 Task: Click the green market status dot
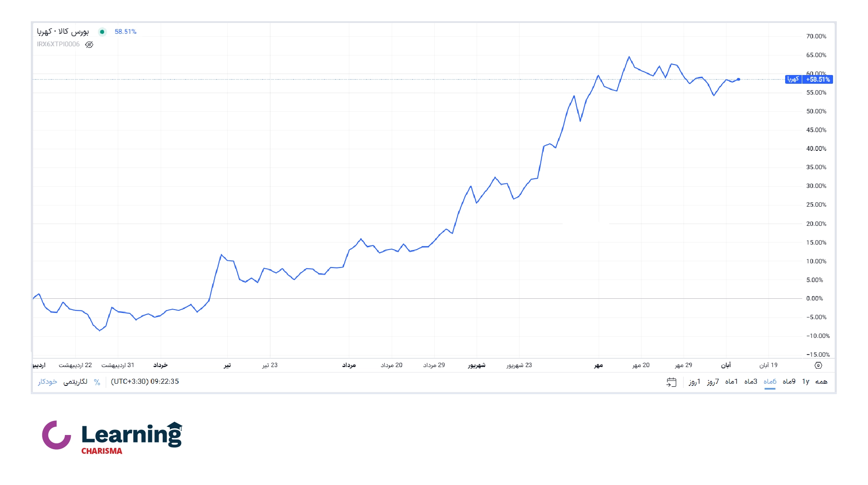102,32
